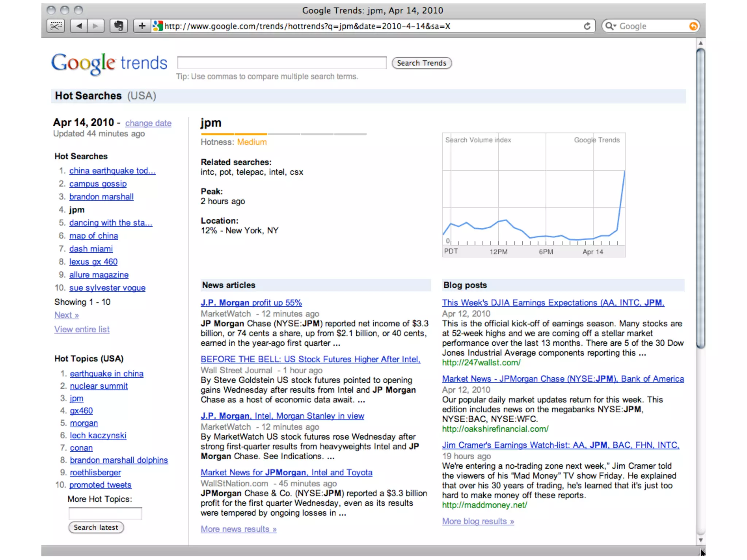
Task: Click Next » under hot searches
Action: coord(66,315)
